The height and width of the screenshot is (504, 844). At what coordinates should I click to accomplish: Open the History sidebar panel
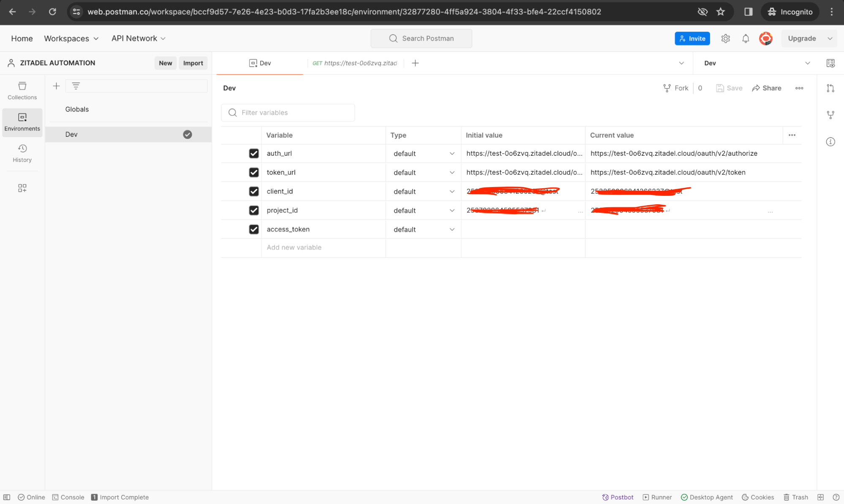[22, 153]
